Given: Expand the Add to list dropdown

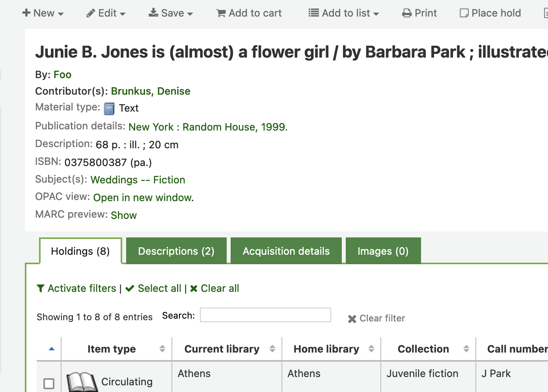Looking at the screenshot, I should coord(344,13).
